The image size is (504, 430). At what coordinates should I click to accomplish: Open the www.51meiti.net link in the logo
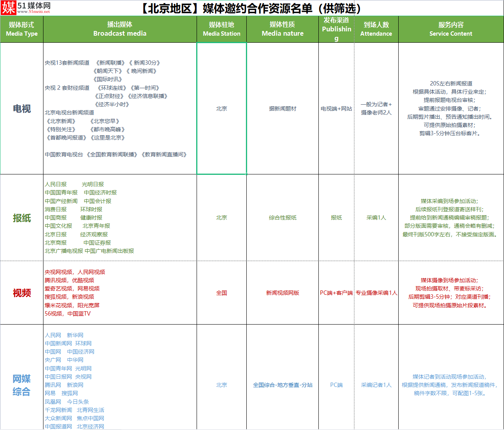click(34, 12)
